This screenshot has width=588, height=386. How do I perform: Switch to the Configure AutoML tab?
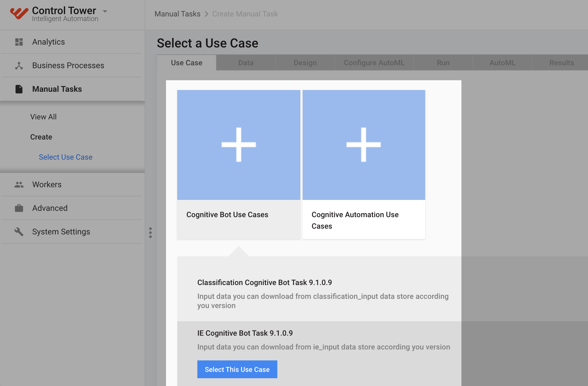coord(374,63)
